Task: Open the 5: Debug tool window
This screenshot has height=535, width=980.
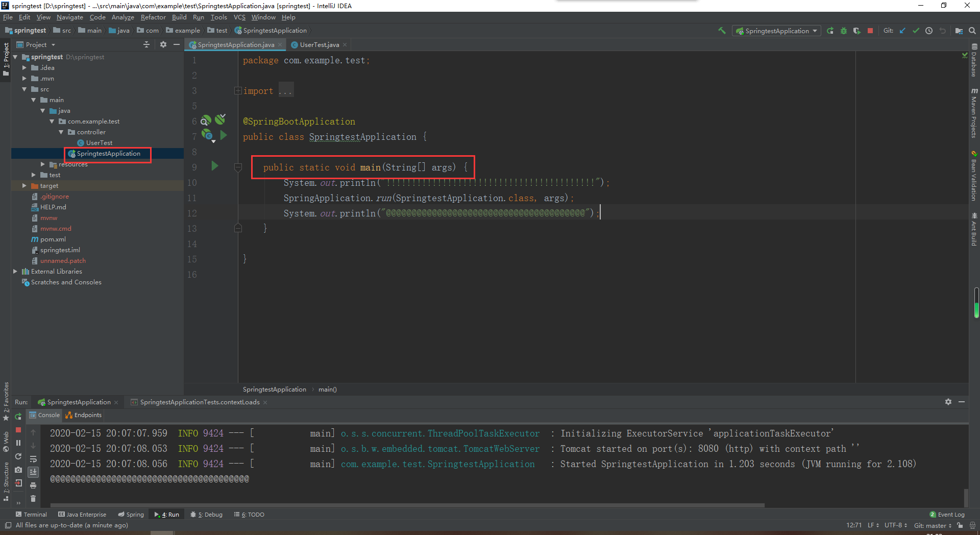Action: coord(206,515)
